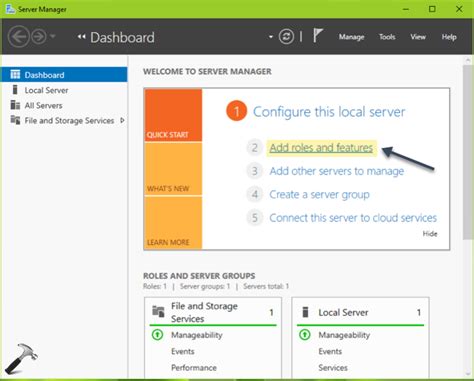Click the Local Server icon in sidebar
The image size is (474, 381).
(x=15, y=90)
